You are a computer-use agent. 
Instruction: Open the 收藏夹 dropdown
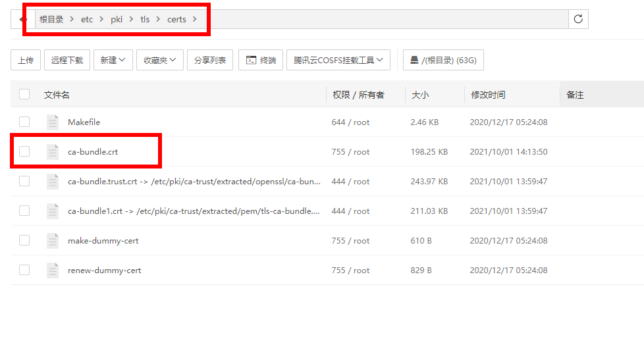[x=160, y=60]
